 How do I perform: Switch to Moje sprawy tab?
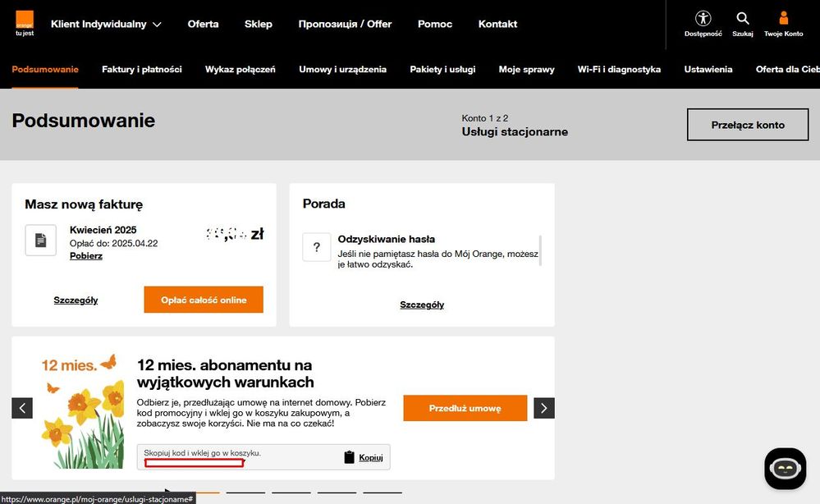(526, 69)
